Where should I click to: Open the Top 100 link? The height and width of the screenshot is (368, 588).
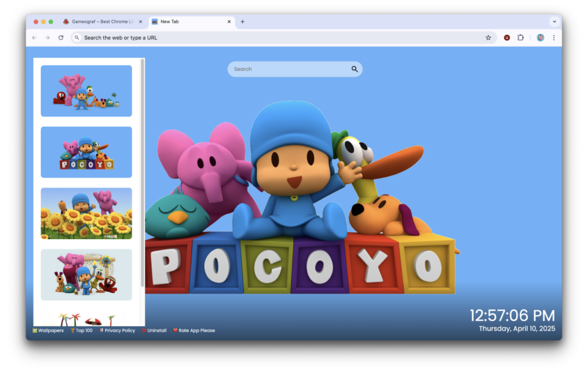pyautogui.click(x=82, y=331)
